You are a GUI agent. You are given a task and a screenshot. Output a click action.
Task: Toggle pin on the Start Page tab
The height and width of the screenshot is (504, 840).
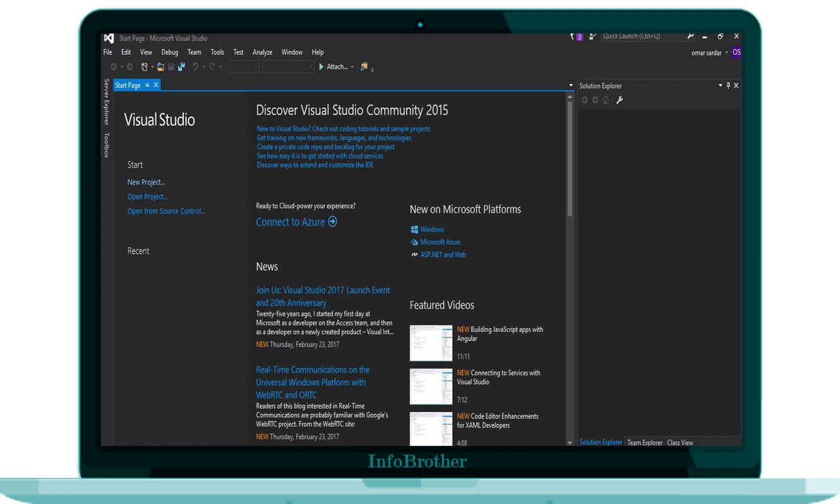[147, 85]
